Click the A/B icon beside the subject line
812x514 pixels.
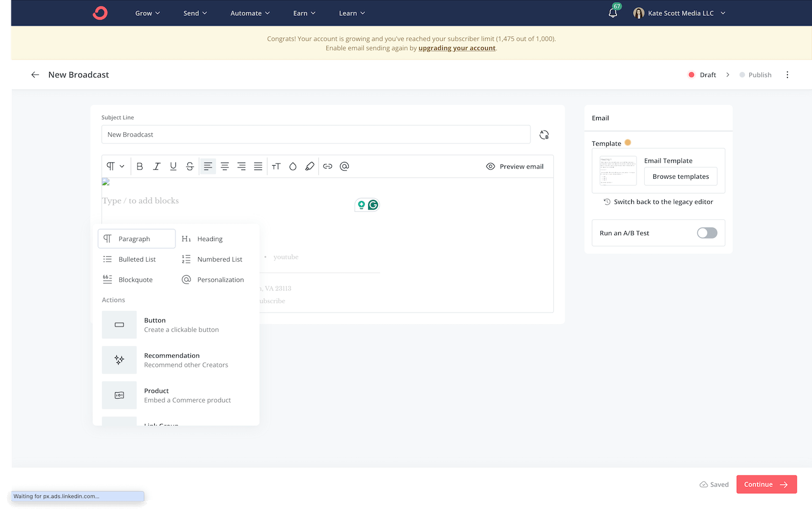pos(543,134)
